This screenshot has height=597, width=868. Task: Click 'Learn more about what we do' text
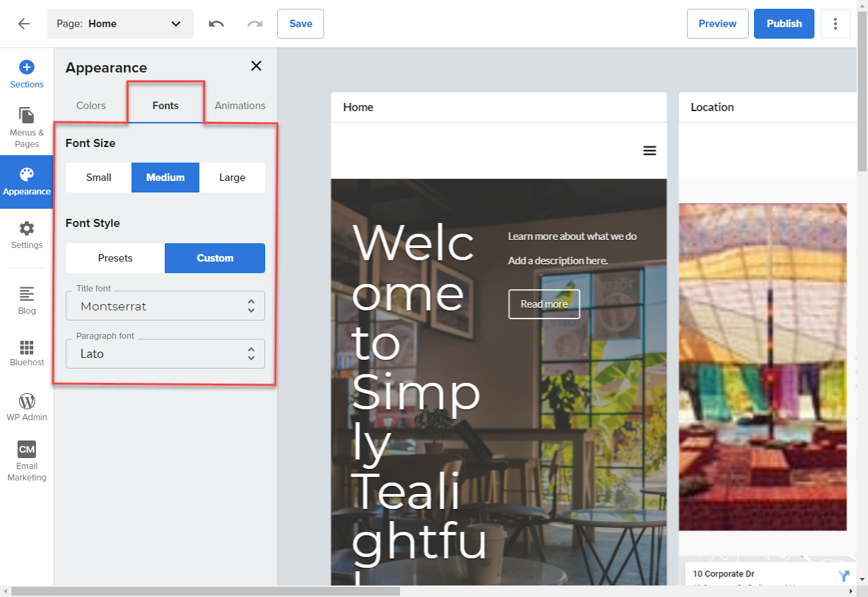pyautogui.click(x=572, y=236)
